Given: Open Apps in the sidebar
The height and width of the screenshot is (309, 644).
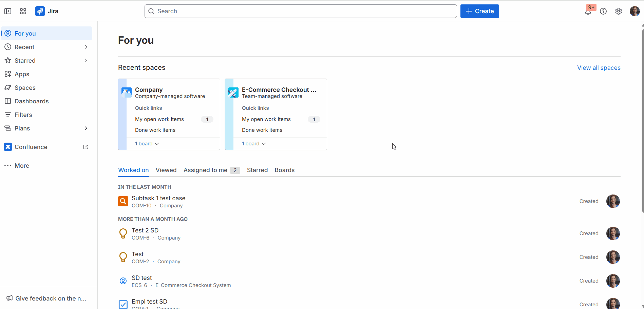Looking at the screenshot, I should tap(47, 74).
